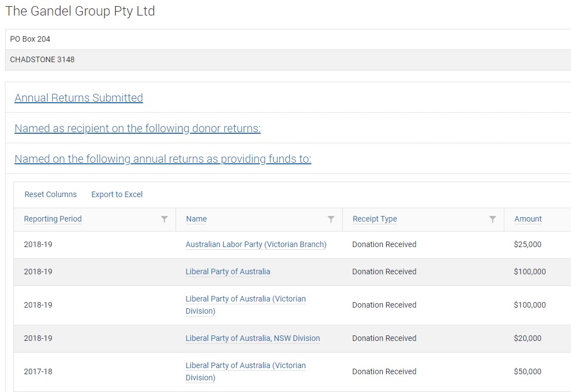The image size is (571, 392).
Task: Sort by Name column header
Action: coord(196,219)
